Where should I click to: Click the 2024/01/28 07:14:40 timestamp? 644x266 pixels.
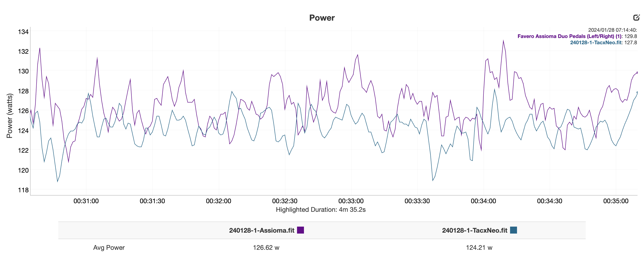(x=613, y=30)
